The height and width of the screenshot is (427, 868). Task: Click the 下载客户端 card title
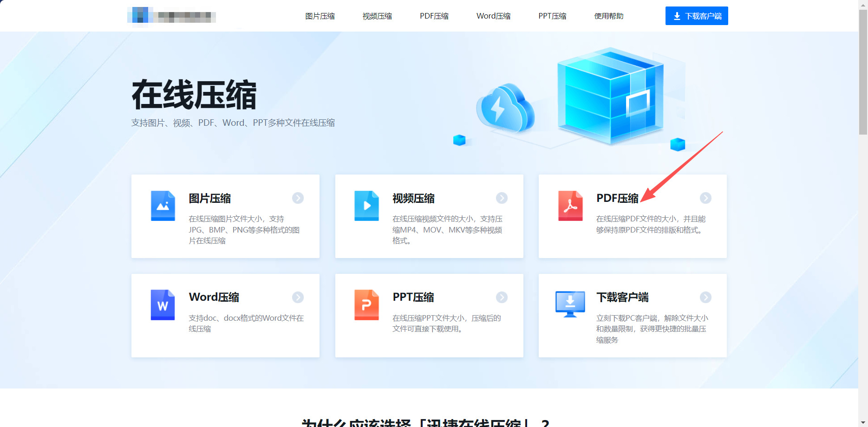tap(622, 298)
